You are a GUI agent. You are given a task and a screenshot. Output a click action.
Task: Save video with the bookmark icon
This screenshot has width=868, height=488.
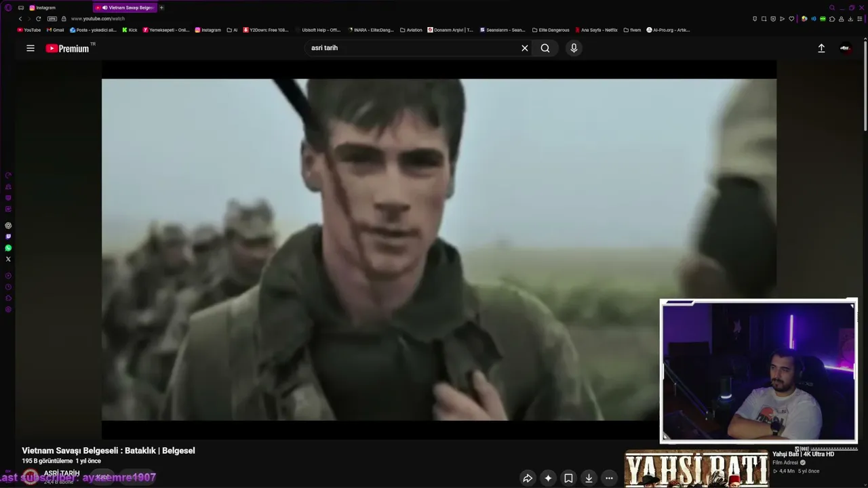point(568,478)
